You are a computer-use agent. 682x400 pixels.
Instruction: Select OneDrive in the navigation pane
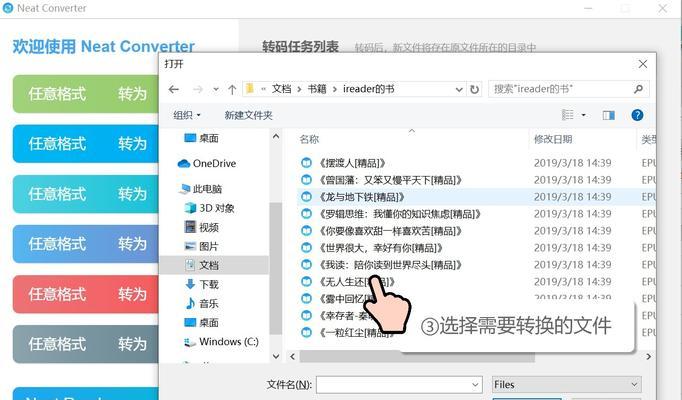click(207, 163)
